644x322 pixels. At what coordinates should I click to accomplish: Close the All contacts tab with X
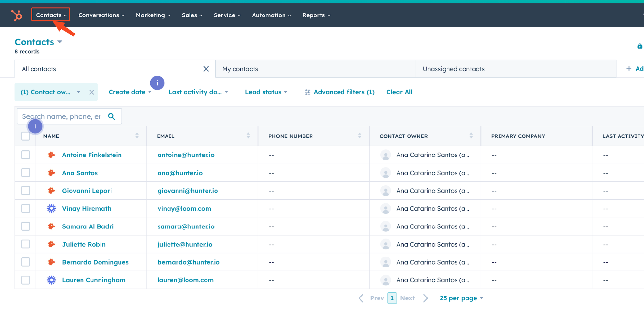point(206,69)
